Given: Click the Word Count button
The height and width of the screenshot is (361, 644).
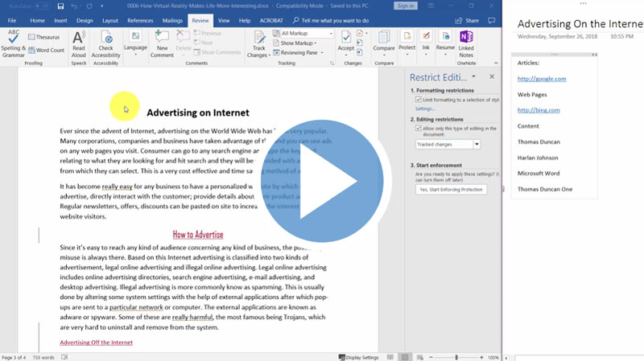Looking at the screenshot, I should pos(45,50).
